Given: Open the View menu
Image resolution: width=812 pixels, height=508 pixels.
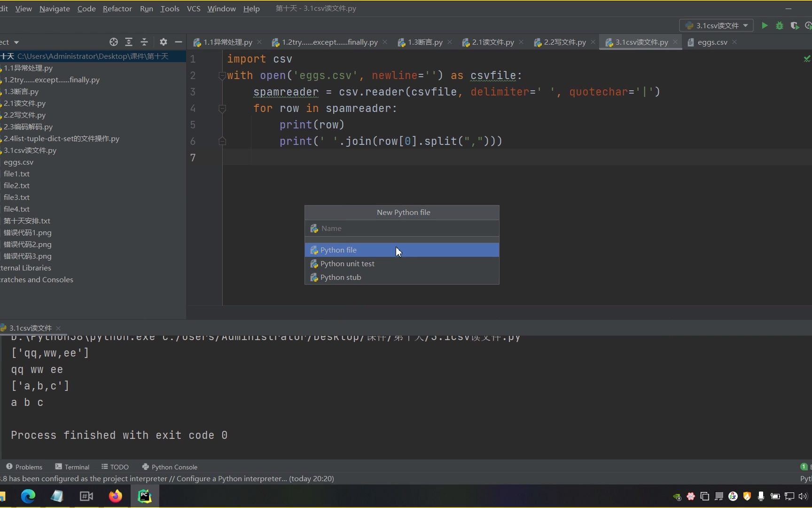Looking at the screenshot, I should pyautogui.click(x=23, y=8).
